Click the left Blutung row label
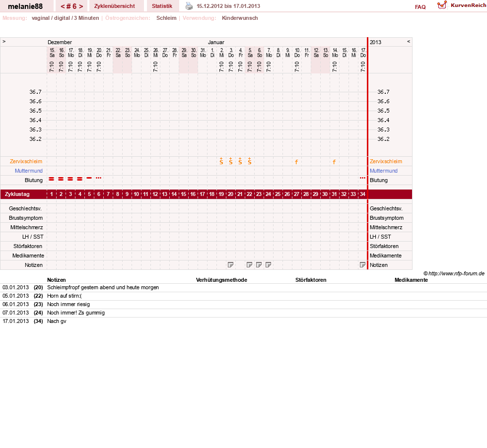Image resolution: width=487 pixels, height=448 pixels. click(34, 181)
